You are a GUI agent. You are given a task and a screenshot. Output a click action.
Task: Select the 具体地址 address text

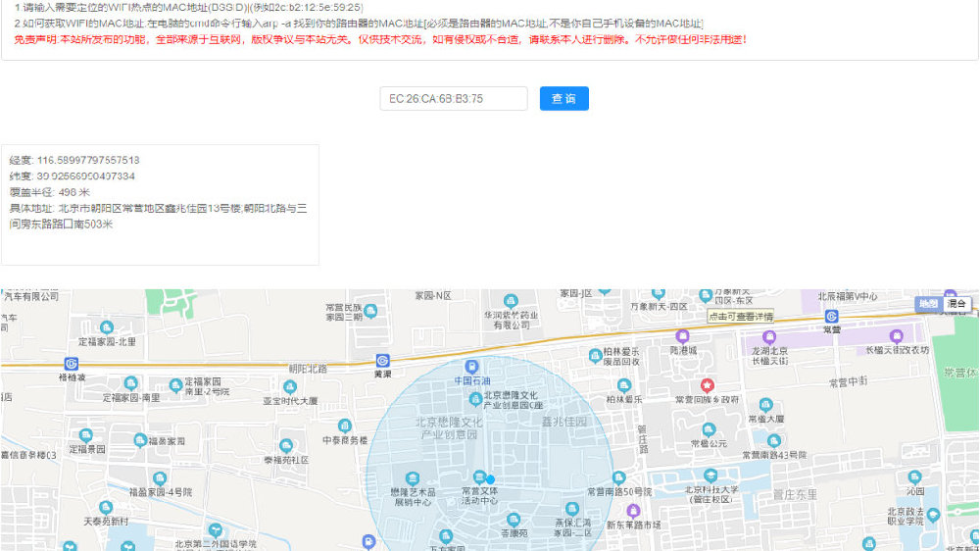pos(158,217)
